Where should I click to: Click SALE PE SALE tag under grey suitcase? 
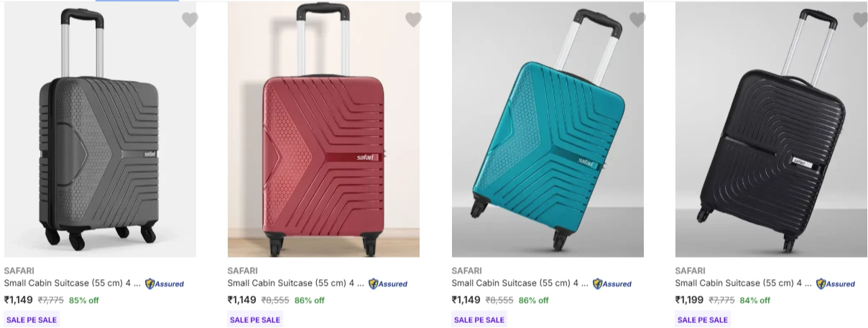32,319
